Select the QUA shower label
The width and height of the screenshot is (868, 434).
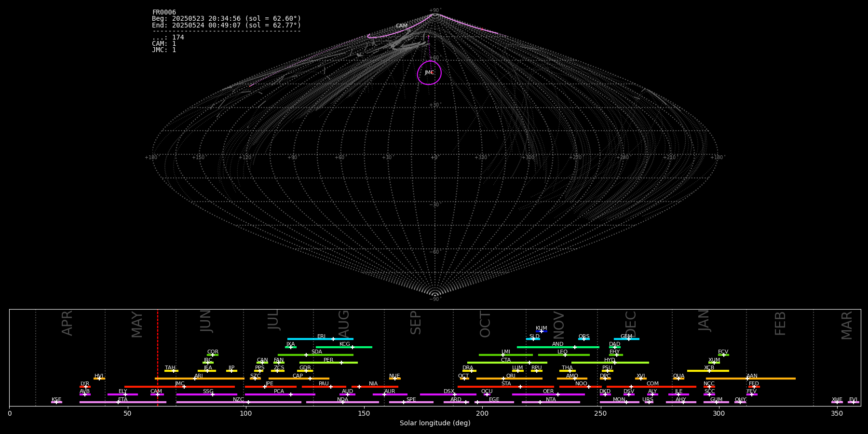coord(679,376)
